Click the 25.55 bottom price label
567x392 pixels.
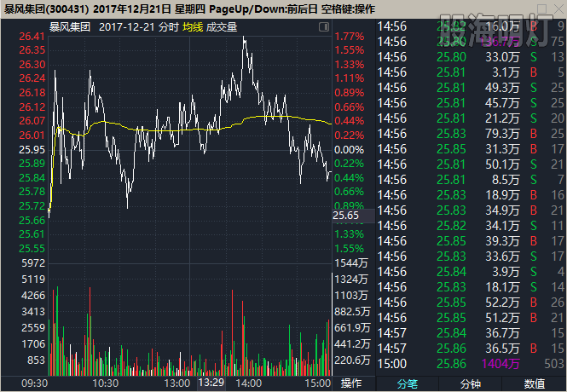coord(32,249)
